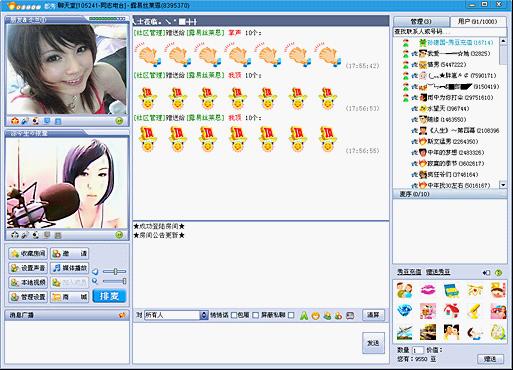Click the green round icon under top video
Viewport: 513px width, 370px height.
(x=119, y=121)
